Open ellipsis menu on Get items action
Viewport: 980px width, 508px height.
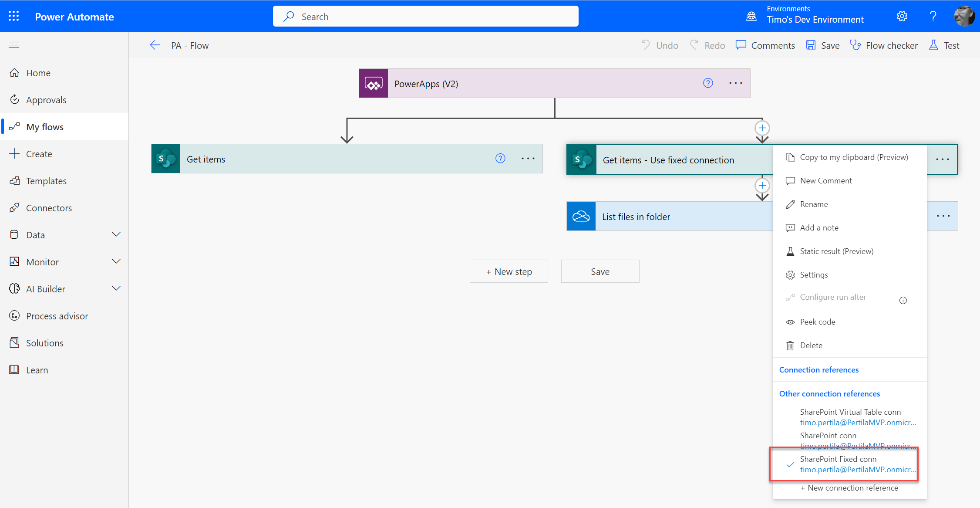(528, 159)
